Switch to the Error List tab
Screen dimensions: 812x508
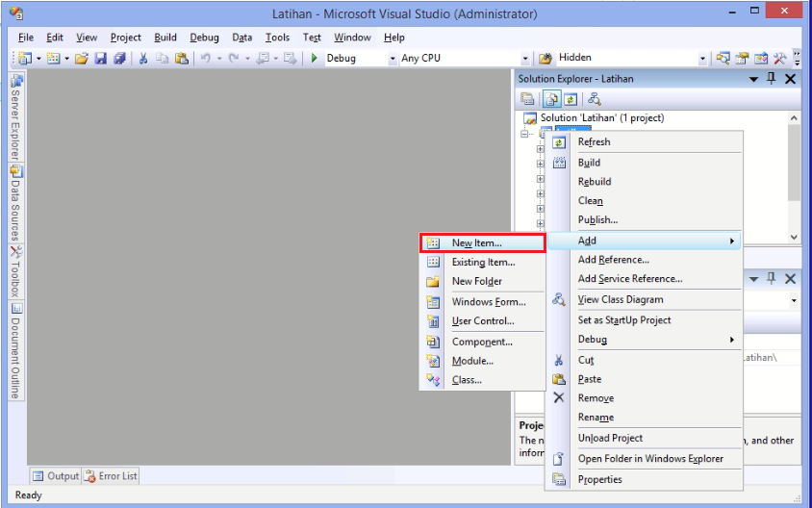click(111, 476)
